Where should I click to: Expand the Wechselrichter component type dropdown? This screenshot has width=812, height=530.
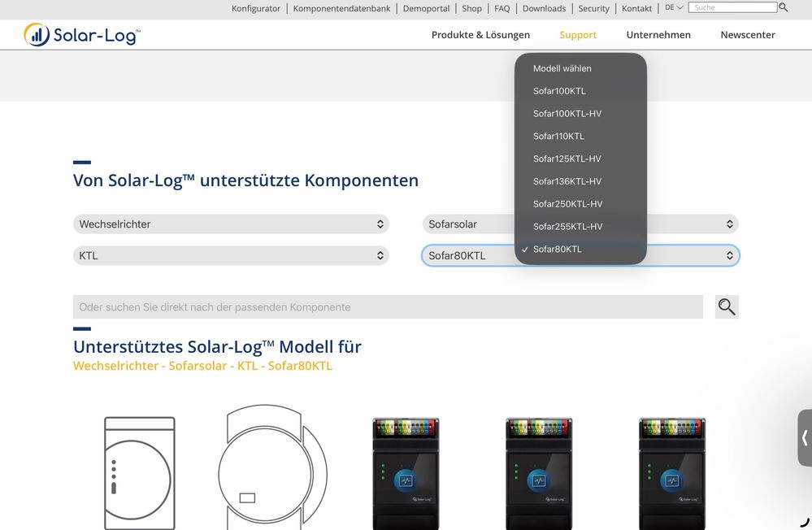(x=231, y=224)
